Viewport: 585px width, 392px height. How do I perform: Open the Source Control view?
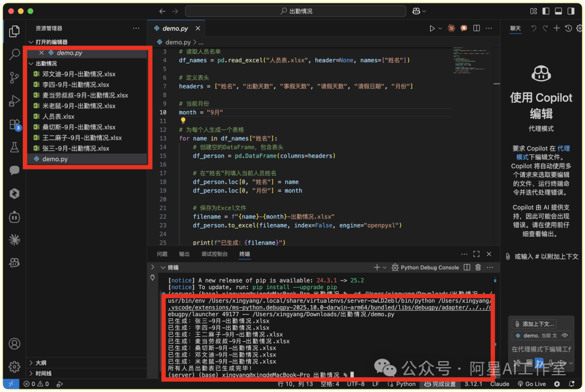pyautogui.click(x=15, y=77)
